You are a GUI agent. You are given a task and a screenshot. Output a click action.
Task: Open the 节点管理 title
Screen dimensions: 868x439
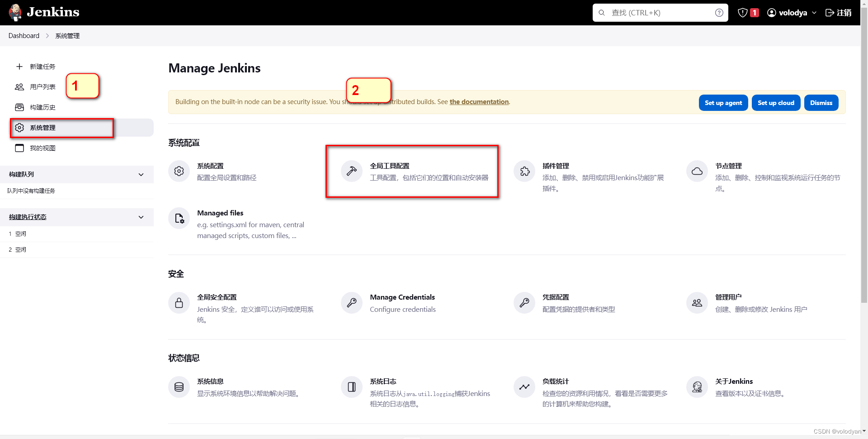click(x=728, y=166)
